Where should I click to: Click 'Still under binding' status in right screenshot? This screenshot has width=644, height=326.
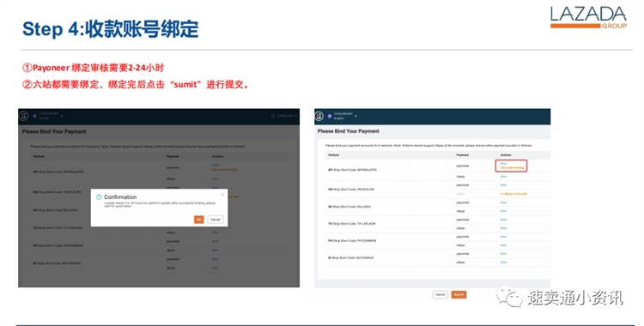pyautogui.click(x=512, y=168)
